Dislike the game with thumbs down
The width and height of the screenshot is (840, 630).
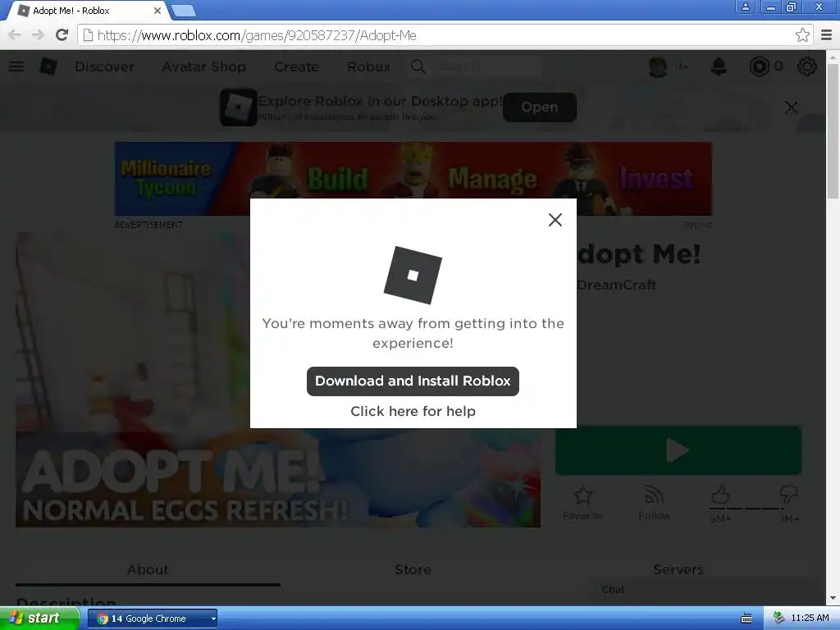click(x=788, y=495)
